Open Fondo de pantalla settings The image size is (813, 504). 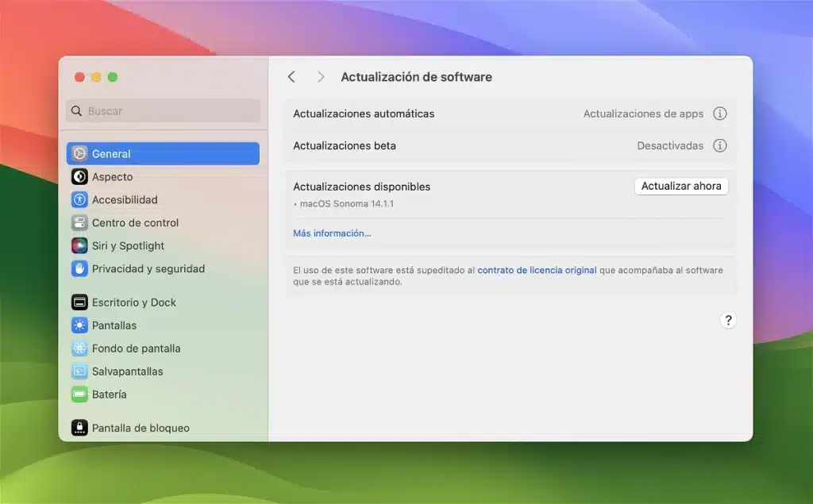[x=163, y=348]
